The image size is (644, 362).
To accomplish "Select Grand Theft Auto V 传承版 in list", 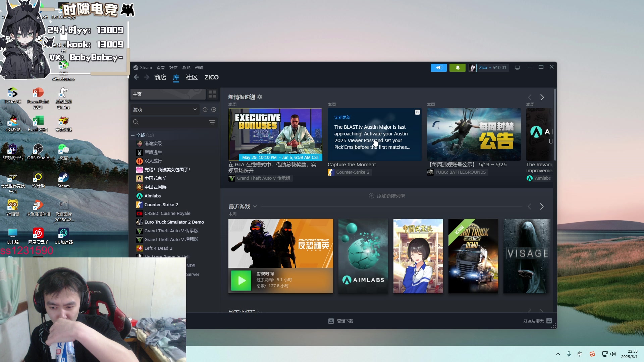I will pos(171,231).
